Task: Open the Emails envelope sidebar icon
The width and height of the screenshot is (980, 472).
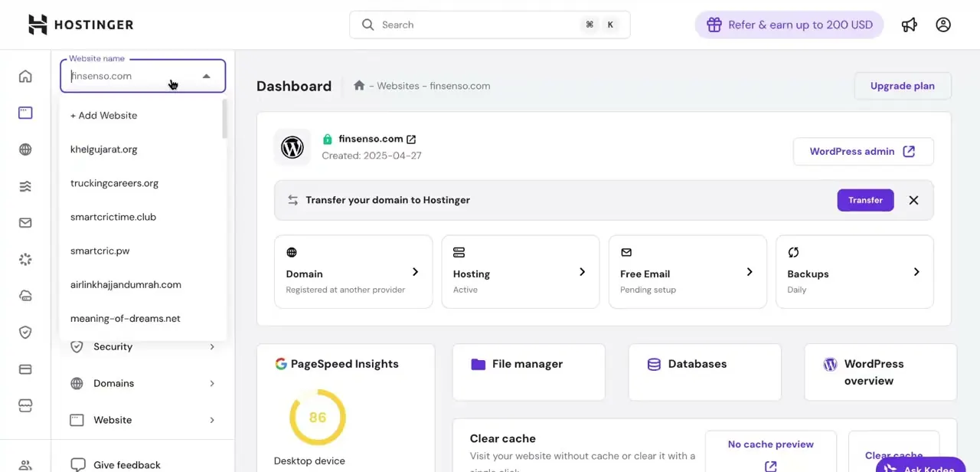Action: [x=25, y=223]
